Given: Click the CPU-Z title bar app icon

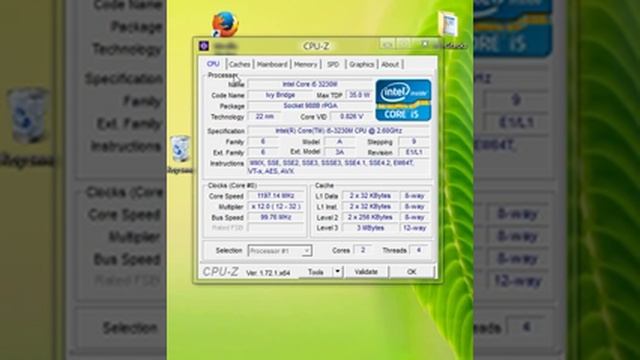Looking at the screenshot, I should tap(204, 46).
